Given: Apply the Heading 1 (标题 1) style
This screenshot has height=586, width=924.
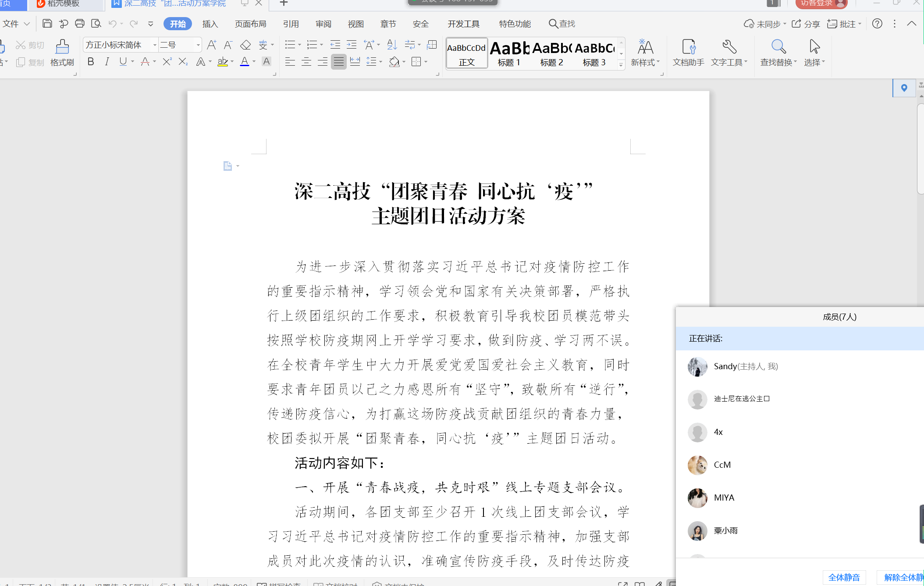Looking at the screenshot, I should [509, 53].
